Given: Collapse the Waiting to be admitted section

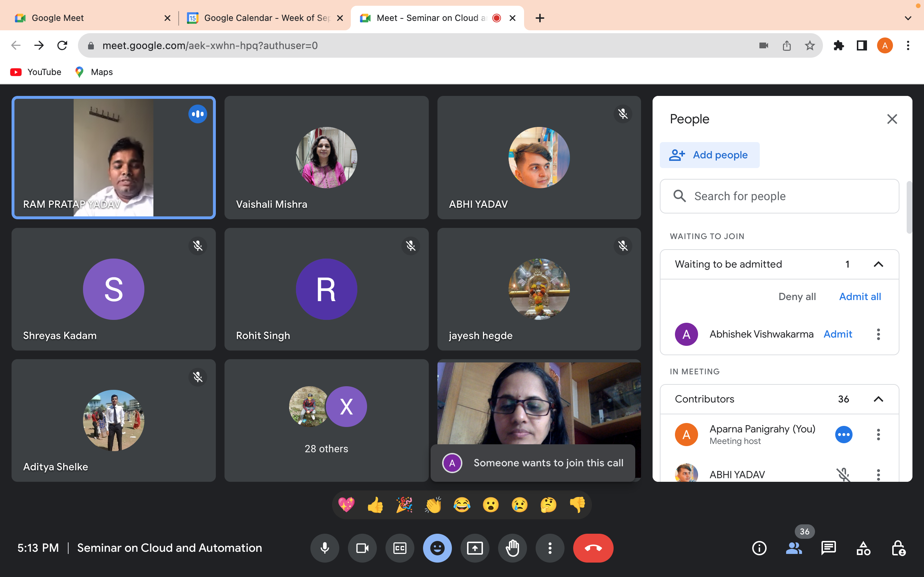Looking at the screenshot, I should click(x=878, y=264).
